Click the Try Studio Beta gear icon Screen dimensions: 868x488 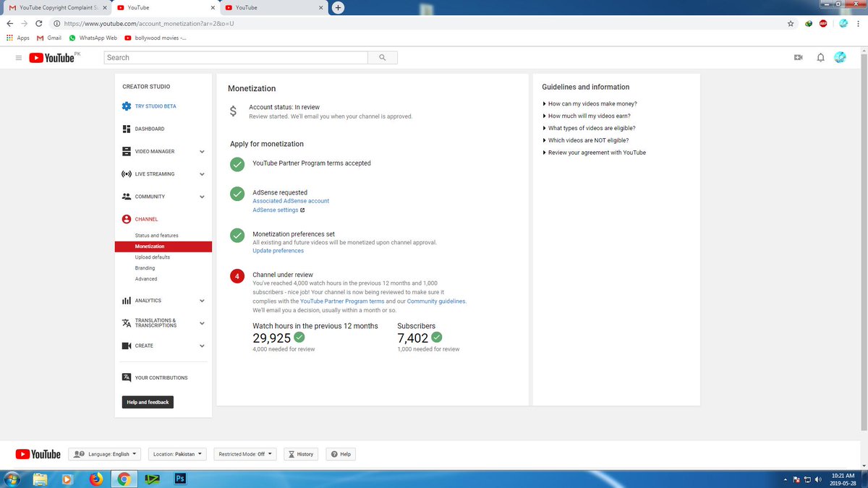[127, 106]
